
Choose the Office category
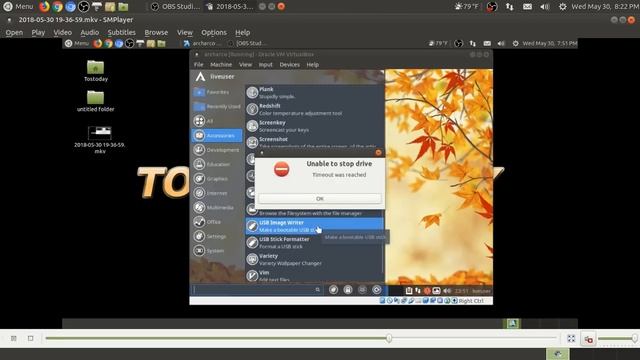click(217, 222)
